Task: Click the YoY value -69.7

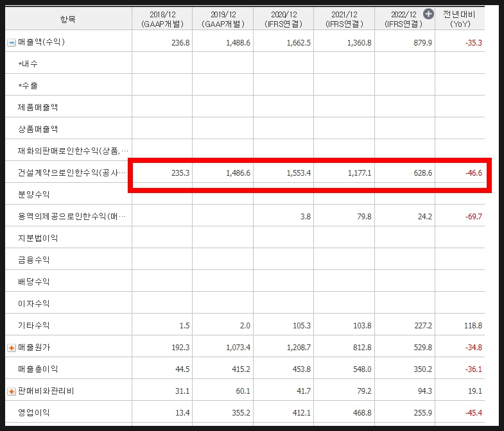Action: [473, 217]
